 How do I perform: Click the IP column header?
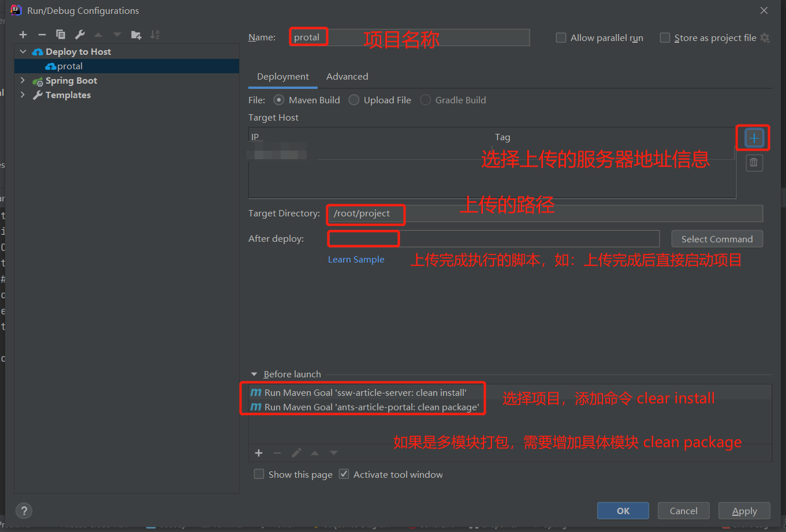pyautogui.click(x=370, y=137)
